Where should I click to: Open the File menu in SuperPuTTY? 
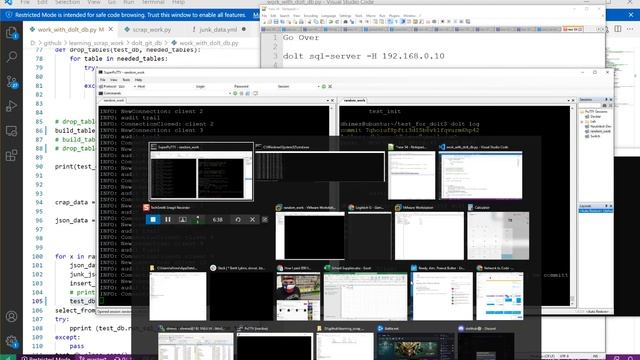point(103,80)
